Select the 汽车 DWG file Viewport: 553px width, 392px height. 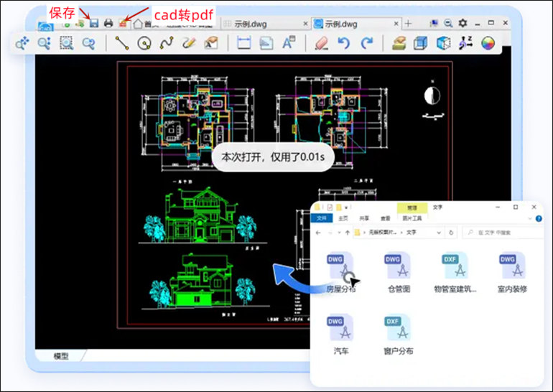pos(340,334)
